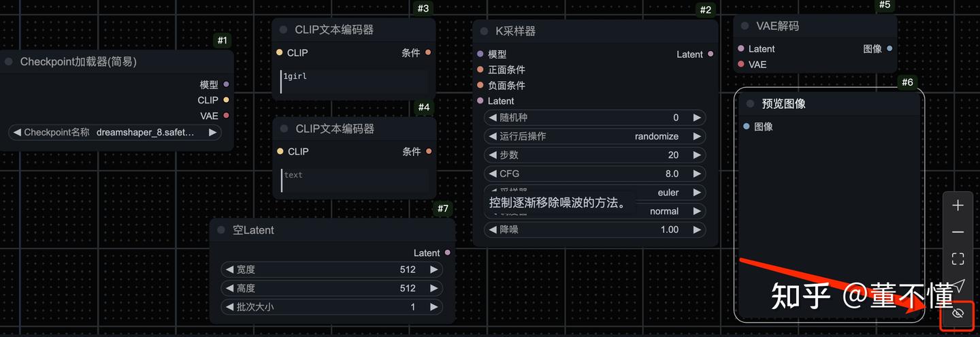Increase 步数 with its right arrow
Viewport: 980px width, 337px height.
click(697, 155)
